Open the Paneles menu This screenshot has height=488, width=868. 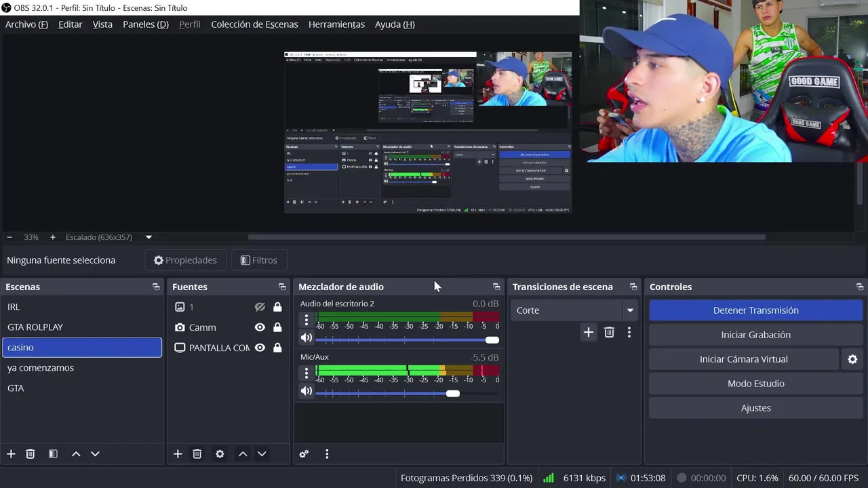145,24
